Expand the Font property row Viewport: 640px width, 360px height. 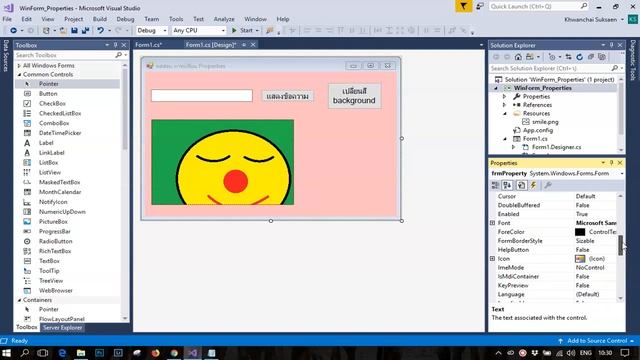click(493, 223)
